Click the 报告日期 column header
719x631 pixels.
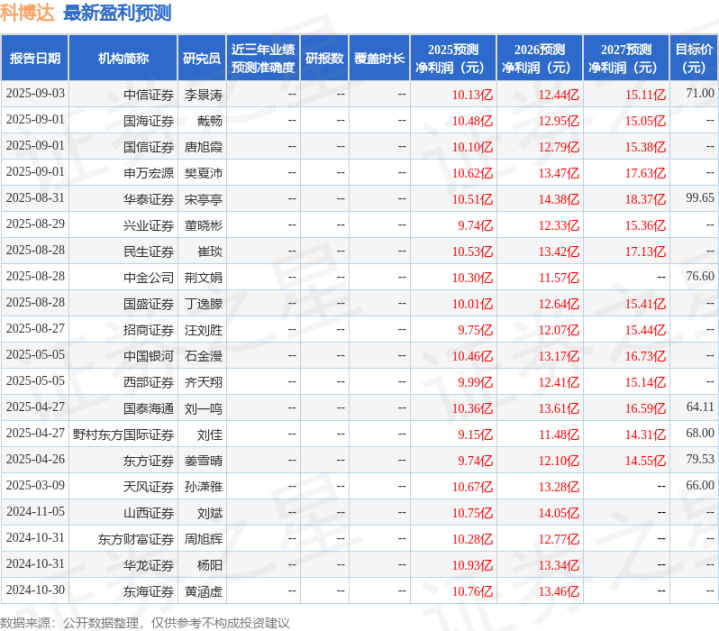pos(35,58)
